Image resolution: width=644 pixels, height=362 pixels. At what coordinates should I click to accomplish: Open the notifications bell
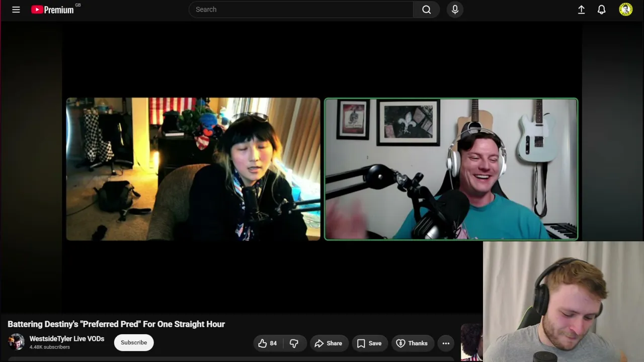tap(601, 10)
